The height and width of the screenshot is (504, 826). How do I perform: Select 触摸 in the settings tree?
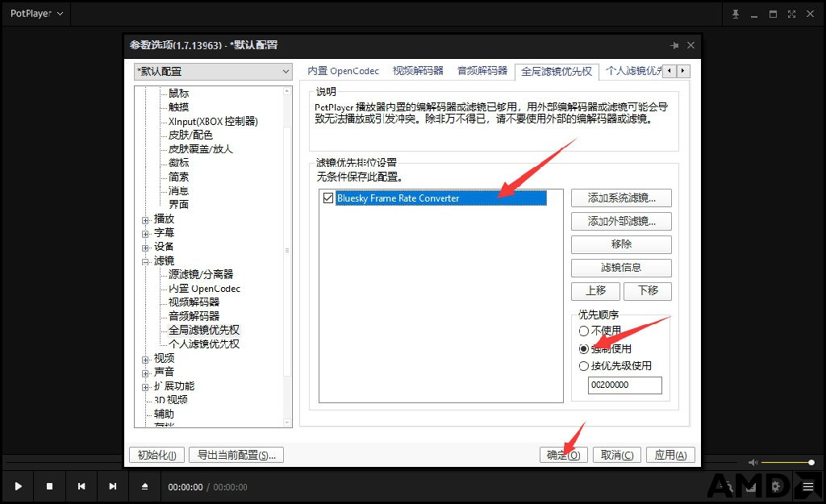point(178,107)
